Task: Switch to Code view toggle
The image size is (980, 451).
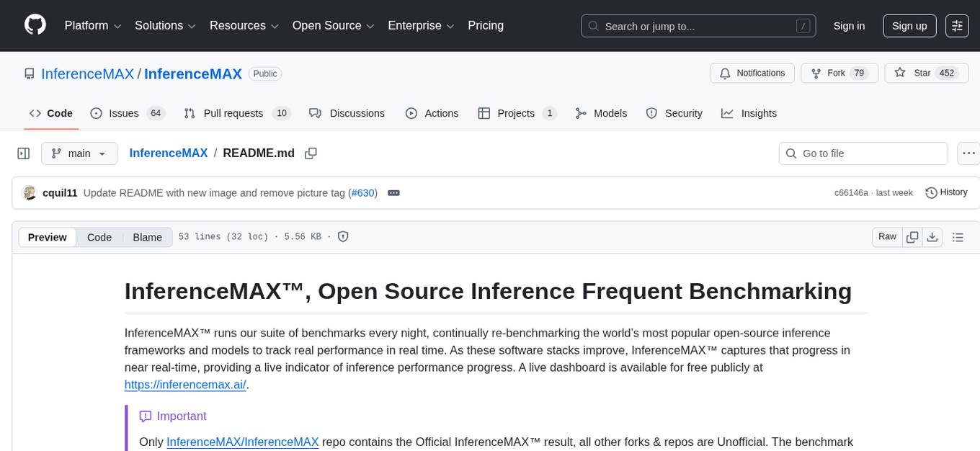Action: 99,237
